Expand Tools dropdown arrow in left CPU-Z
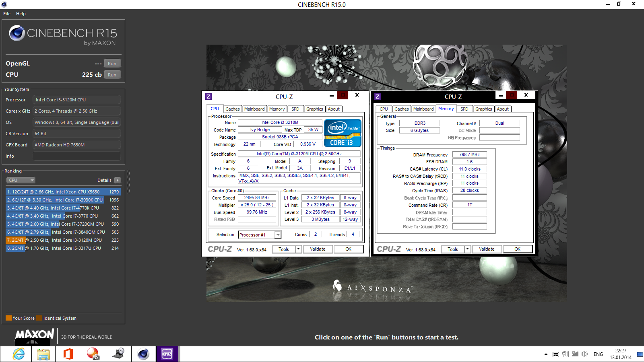Image resolution: width=644 pixels, height=362 pixels. pos(299,249)
